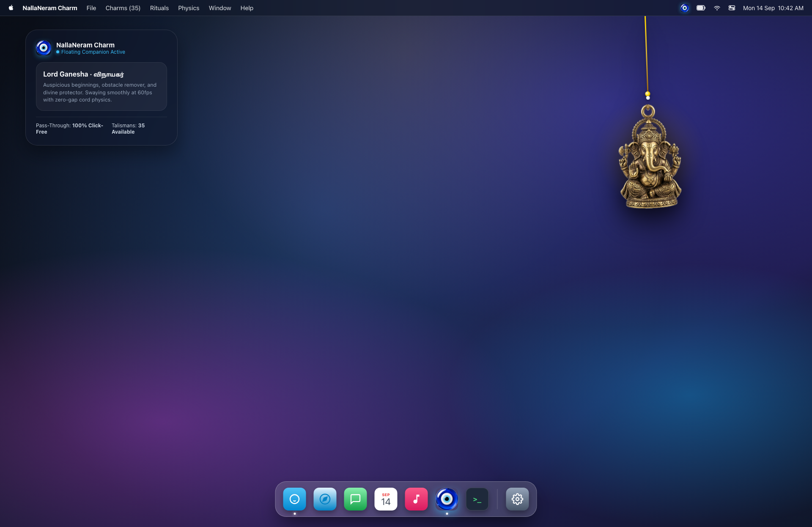The height and width of the screenshot is (527, 812).
Task: Open the Rituals menu
Action: tap(159, 8)
